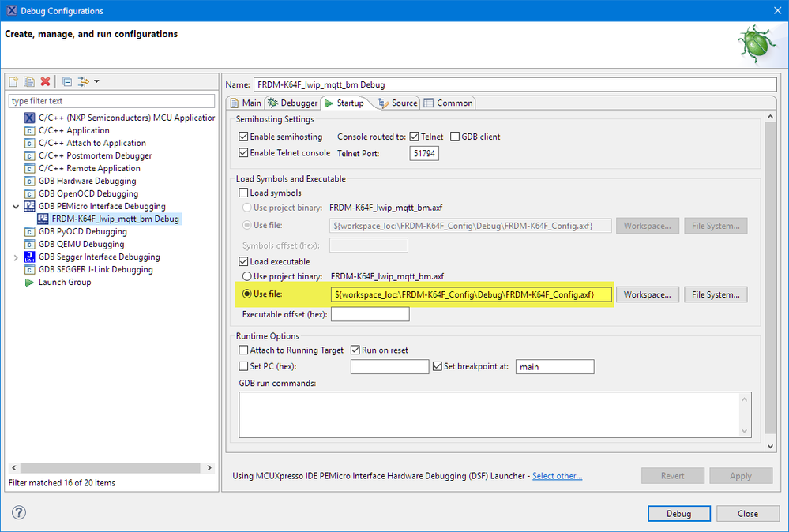Click the C/C++ Postmortem Debugger icon
Viewport: 789px width, 532px height.
click(x=30, y=155)
